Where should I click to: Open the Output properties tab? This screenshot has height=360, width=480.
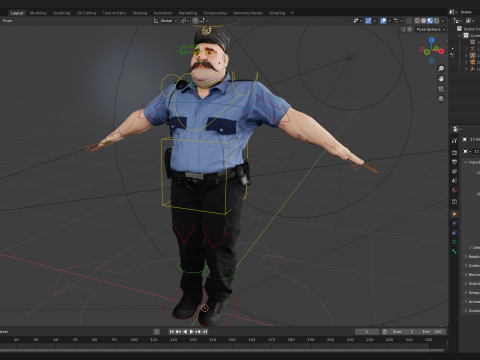(454, 162)
